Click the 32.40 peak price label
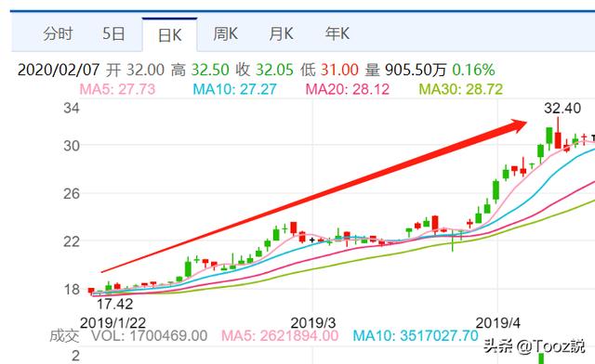Image resolution: width=595 pixels, height=364 pixels. point(562,109)
